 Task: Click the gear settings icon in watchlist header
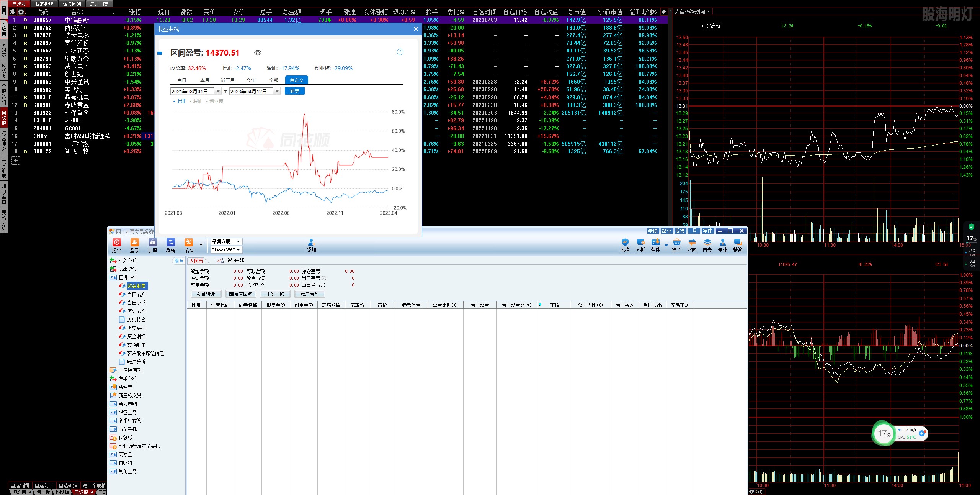click(x=21, y=12)
